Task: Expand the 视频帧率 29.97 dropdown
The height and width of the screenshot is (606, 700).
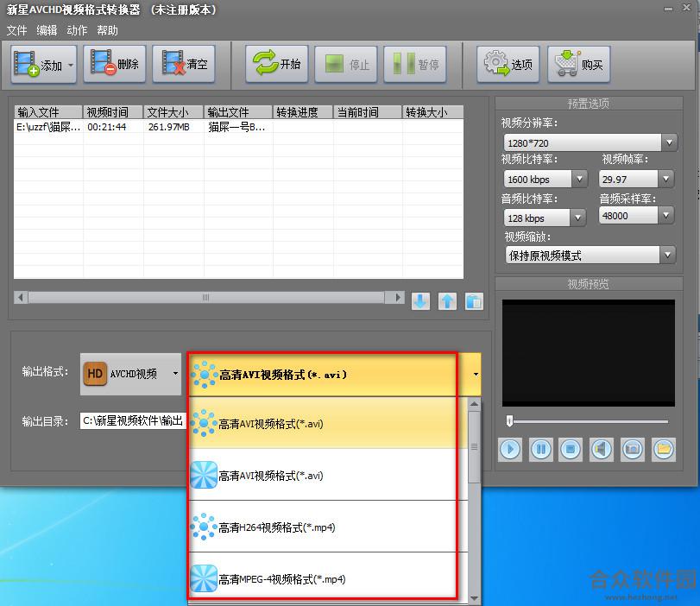Action: [x=665, y=179]
